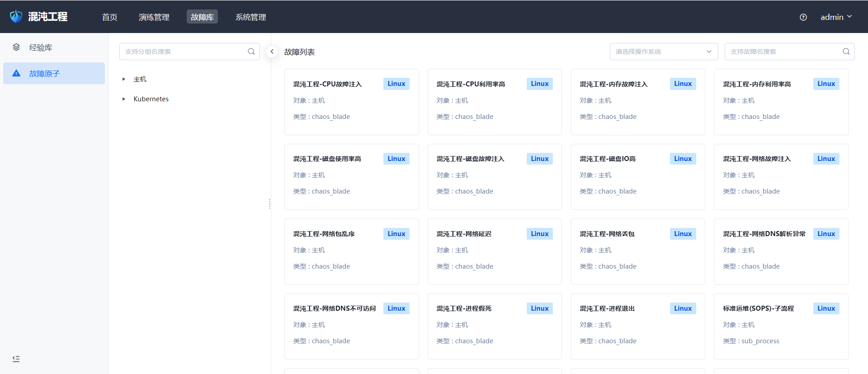Click the 经验库 layers icon

(x=16, y=47)
